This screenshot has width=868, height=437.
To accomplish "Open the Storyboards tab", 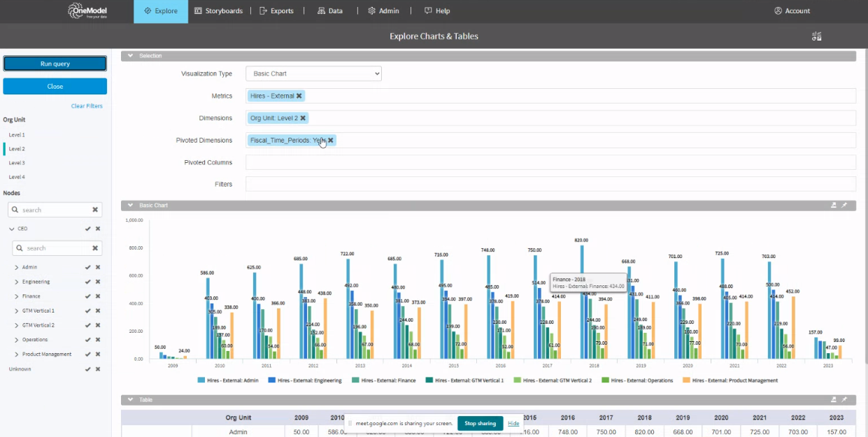I will coord(219,11).
